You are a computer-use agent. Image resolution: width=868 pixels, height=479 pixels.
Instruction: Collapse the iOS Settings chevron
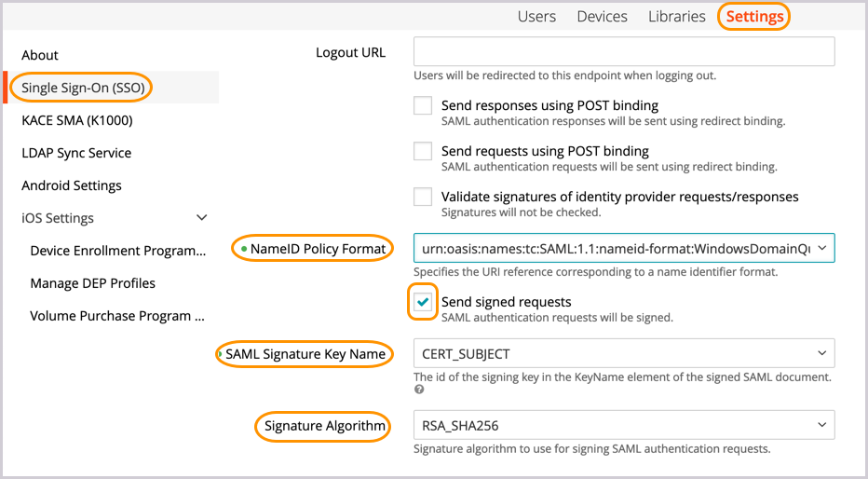(x=201, y=218)
